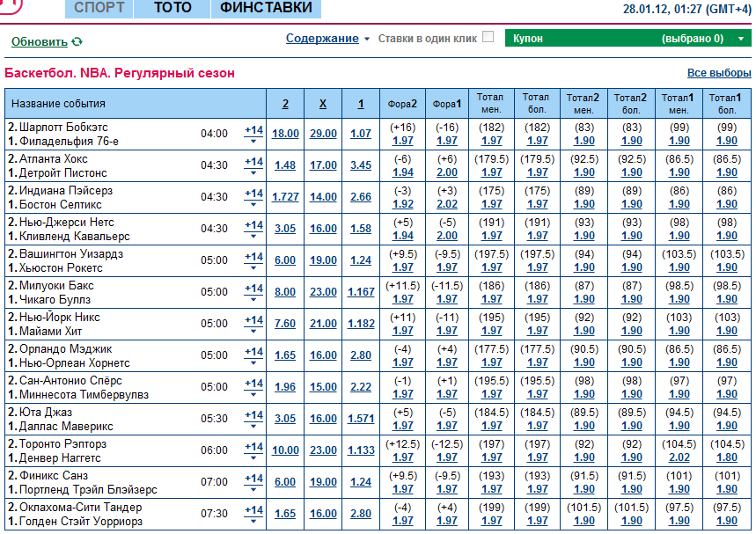Enable the Ставки в один клик checkbox
The height and width of the screenshot is (534, 756).
coord(488,37)
